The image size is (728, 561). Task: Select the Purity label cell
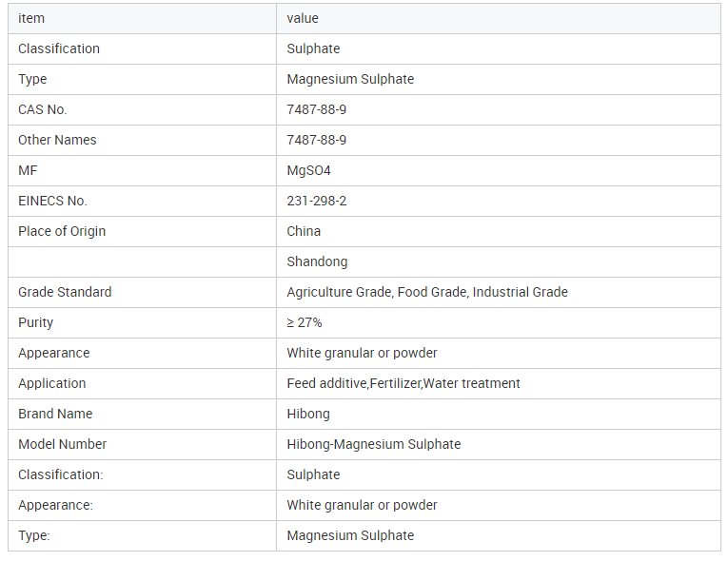click(35, 322)
